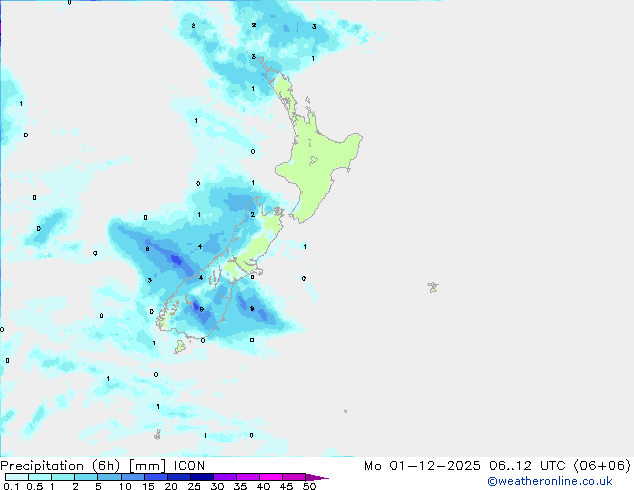Image resolution: width=634 pixels, height=490 pixels.
Task: Click the 25–30 mm navy legend swatch
Action: [202, 477]
